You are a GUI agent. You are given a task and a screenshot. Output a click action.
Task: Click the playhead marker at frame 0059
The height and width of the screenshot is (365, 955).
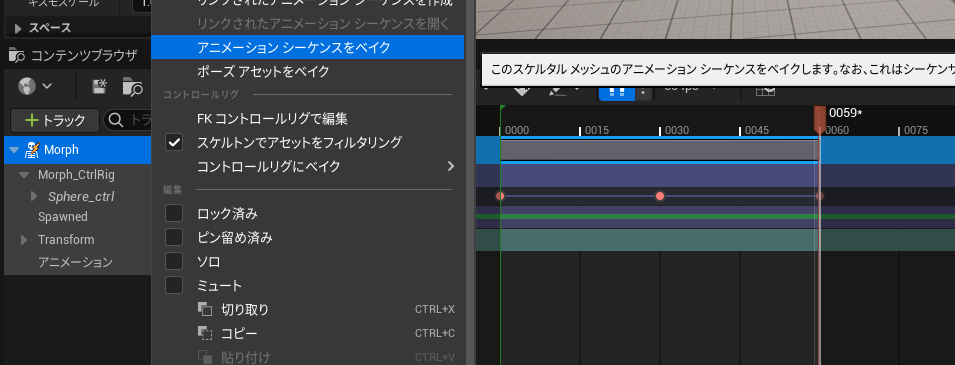click(820, 119)
